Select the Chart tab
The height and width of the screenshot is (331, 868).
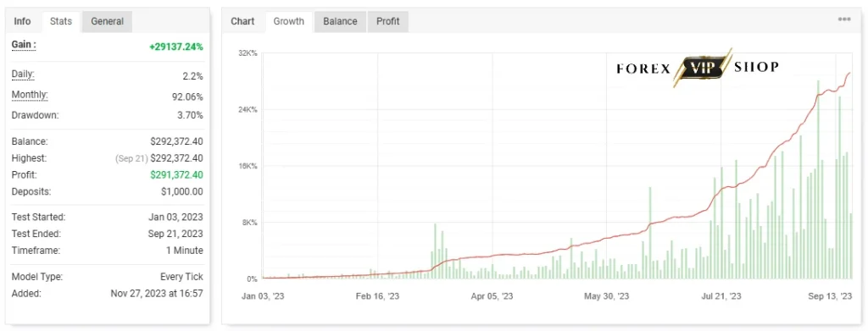pyautogui.click(x=242, y=21)
